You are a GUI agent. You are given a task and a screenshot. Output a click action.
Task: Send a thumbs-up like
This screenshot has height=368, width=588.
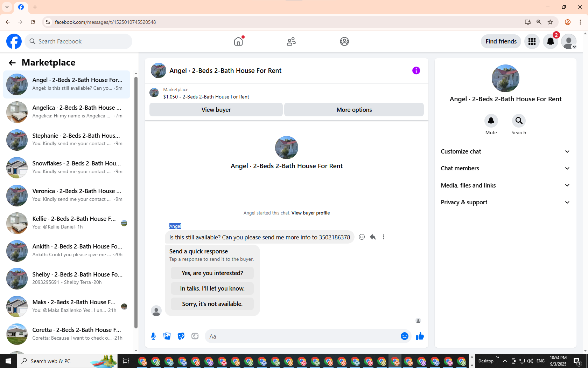(420, 336)
